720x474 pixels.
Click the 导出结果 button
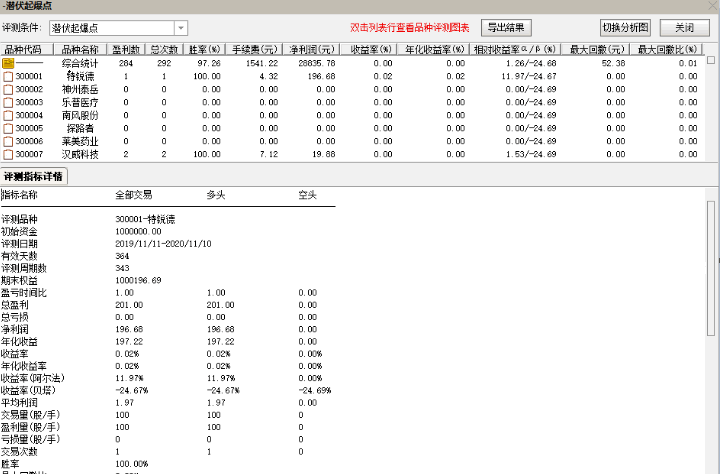(506, 28)
